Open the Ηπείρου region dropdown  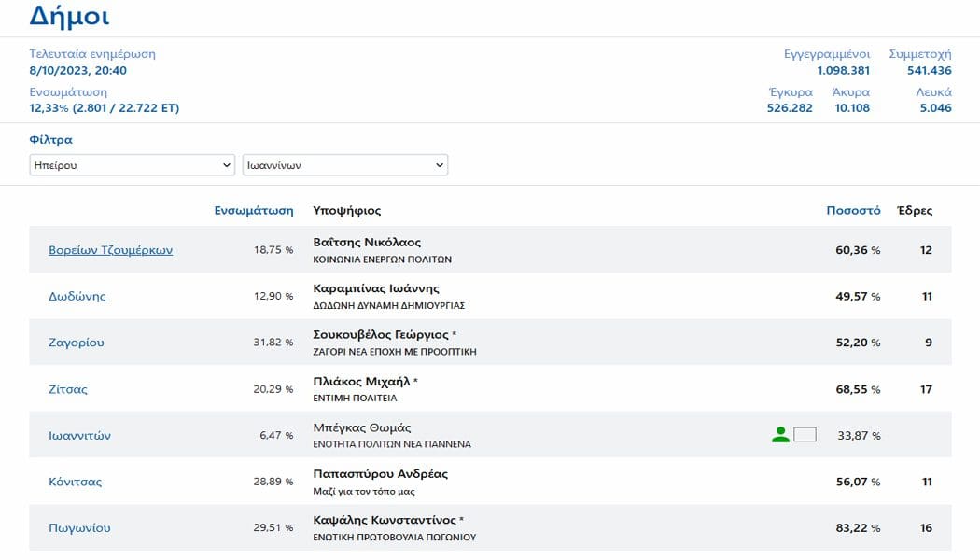pyautogui.click(x=132, y=165)
